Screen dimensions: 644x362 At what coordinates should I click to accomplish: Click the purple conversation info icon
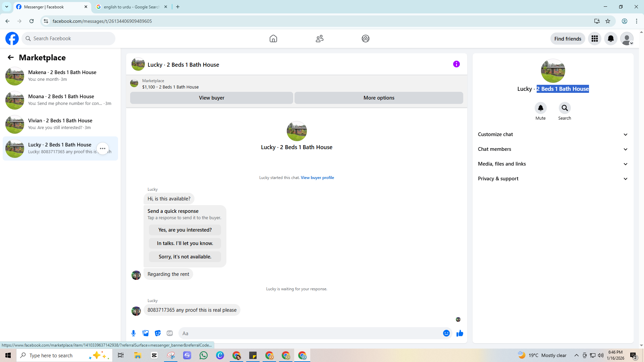(x=456, y=64)
